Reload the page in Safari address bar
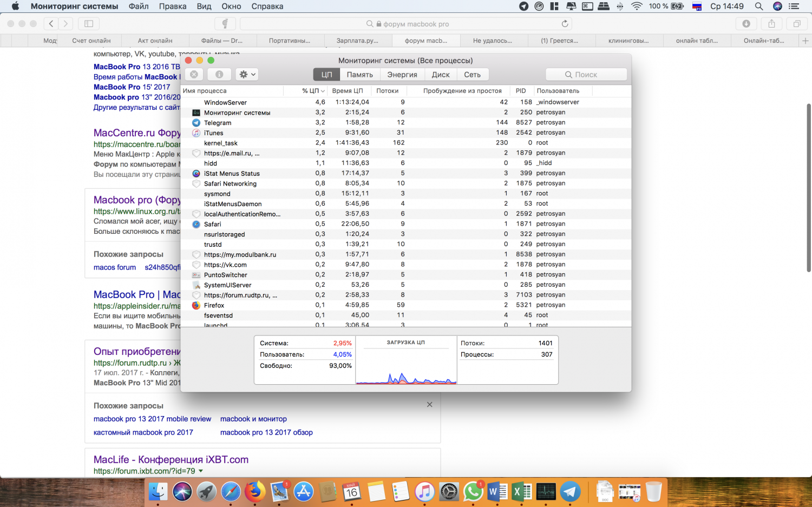812x507 pixels. pos(565,24)
